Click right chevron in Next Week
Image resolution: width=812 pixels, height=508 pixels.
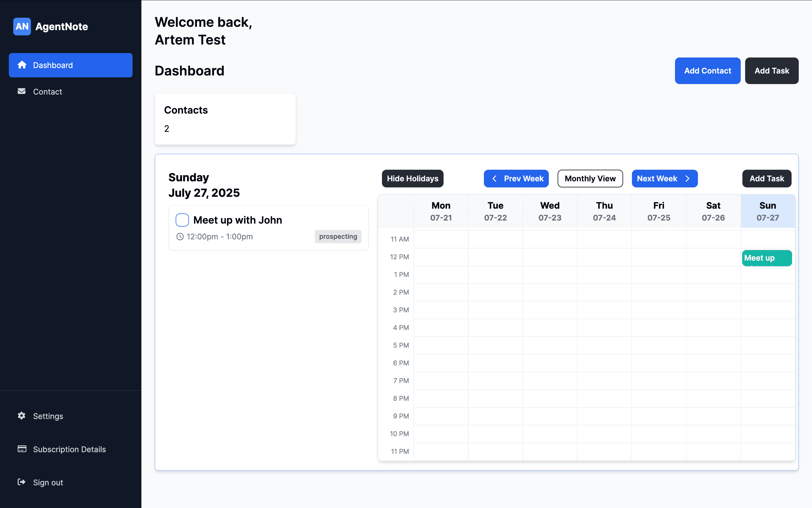[x=687, y=178]
